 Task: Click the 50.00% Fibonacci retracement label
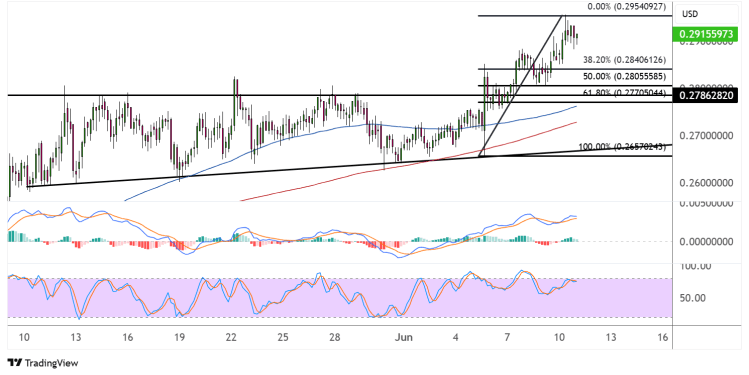tap(624, 76)
